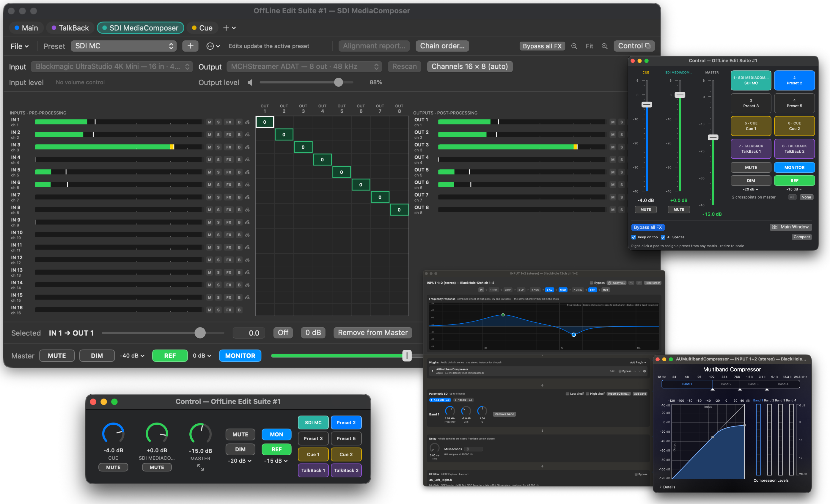The width and height of the screenshot is (830, 504).
Task: Click the link icon on IN 8 row
Action: point(247,210)
